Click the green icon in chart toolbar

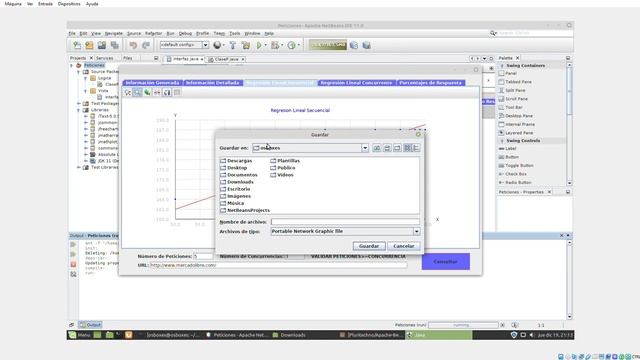(x=147, y=93)
